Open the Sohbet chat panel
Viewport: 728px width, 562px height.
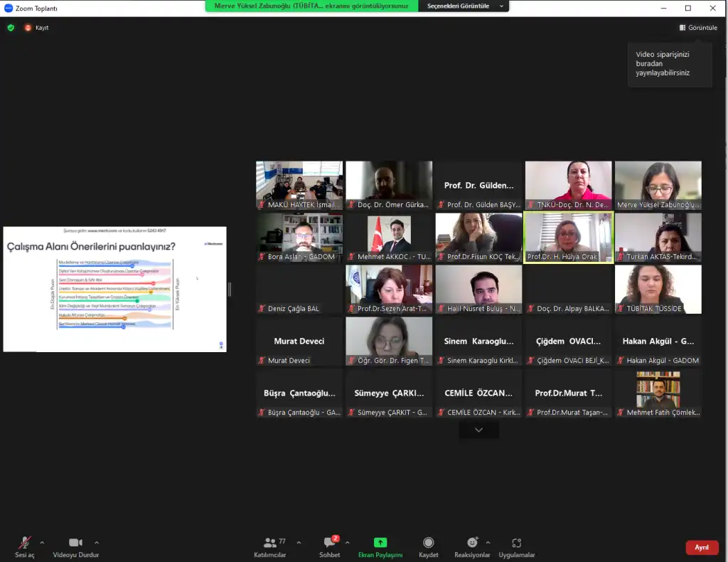[x=329, y=543]
